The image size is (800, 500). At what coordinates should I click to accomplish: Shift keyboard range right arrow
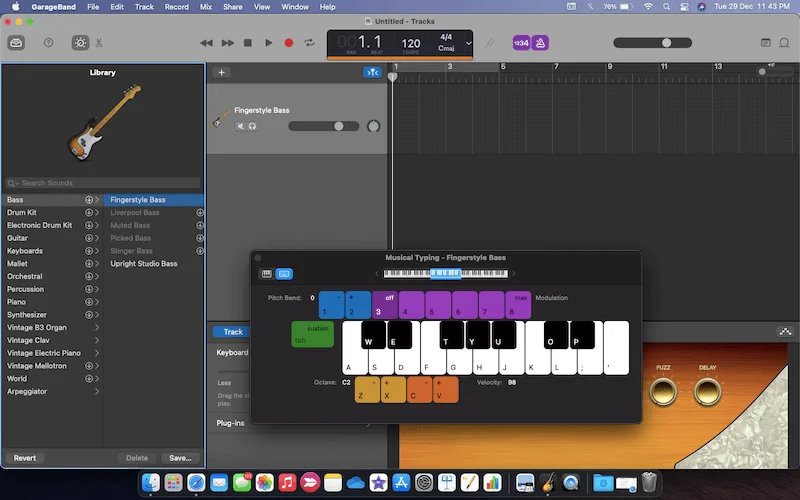coord(513,274)
